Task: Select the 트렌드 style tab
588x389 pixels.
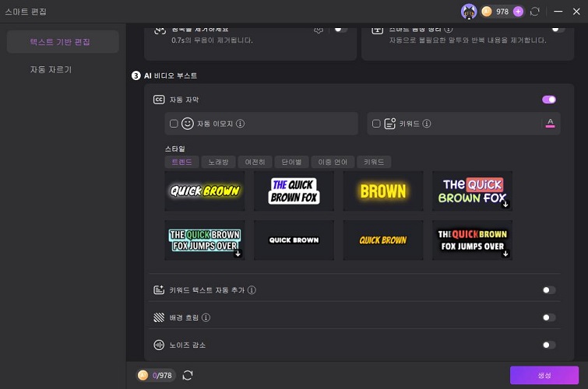Action: tap(182, 162)
